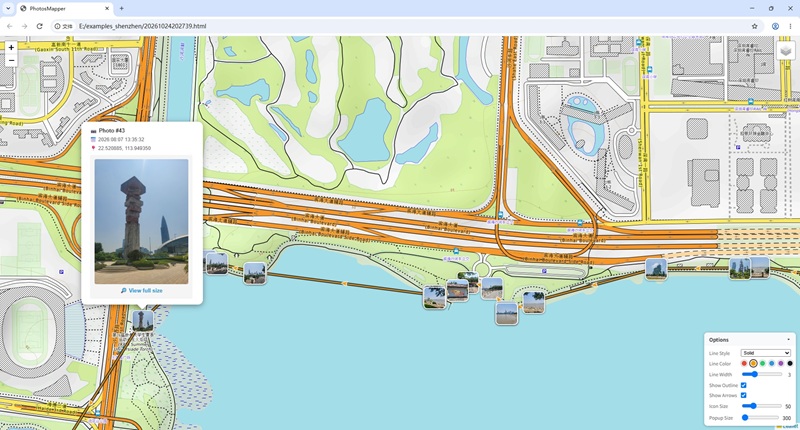Image resolution: width=800 pixels, height=430 pixels.
Task: Open the View full size link
Action: pyautogui.click(x=142, y=290)
